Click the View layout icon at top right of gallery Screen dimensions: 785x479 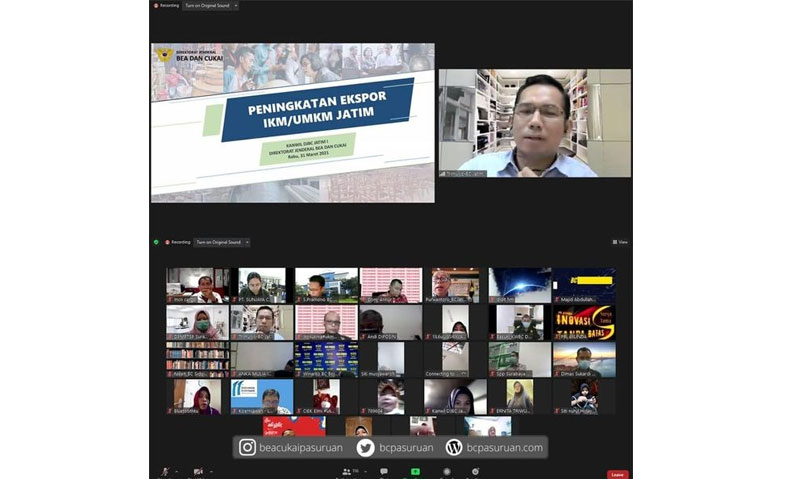pyautogui.click(x=619, y=242)
